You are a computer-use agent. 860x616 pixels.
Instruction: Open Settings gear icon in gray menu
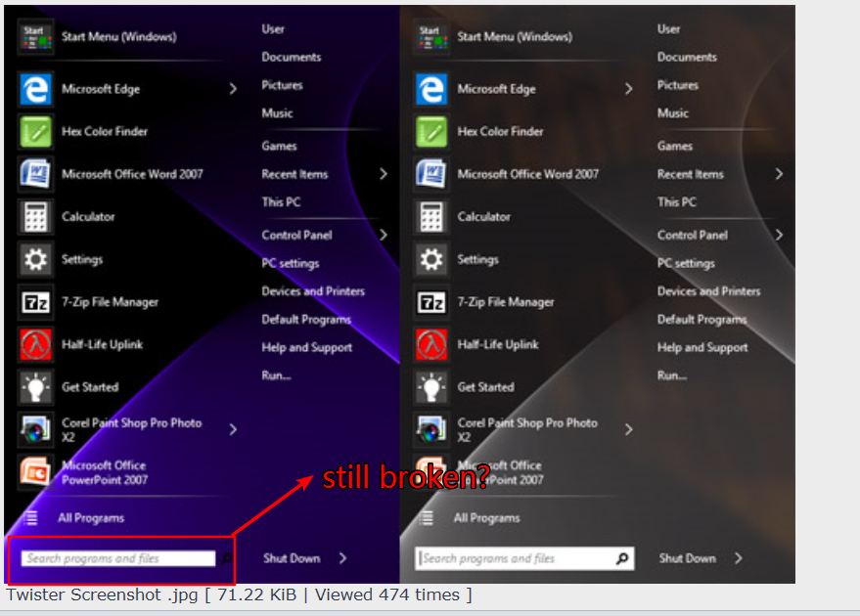pyautogui.click(x=431, y=259)
